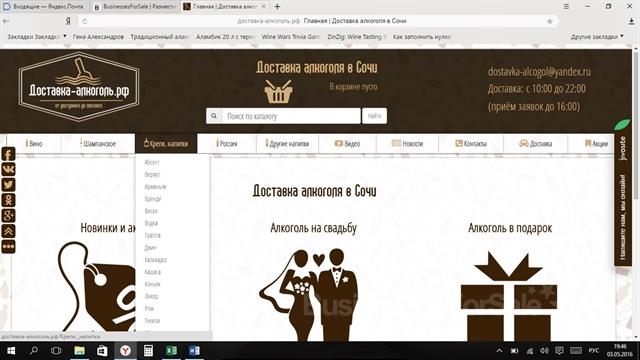This screenshot has height=360, width=640.
Task: Bookmark page with the star icon
Action: click(549, 21)
